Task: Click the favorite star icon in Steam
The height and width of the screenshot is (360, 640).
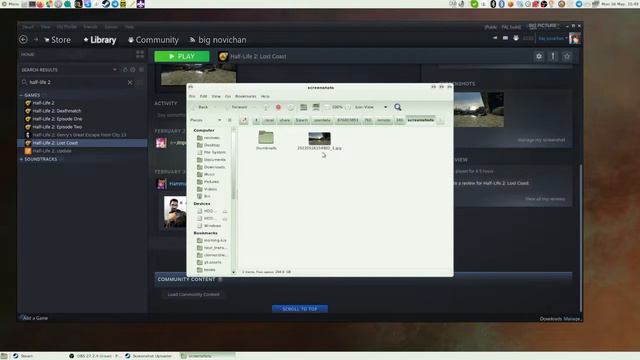Action: click(x=567, y=56)
